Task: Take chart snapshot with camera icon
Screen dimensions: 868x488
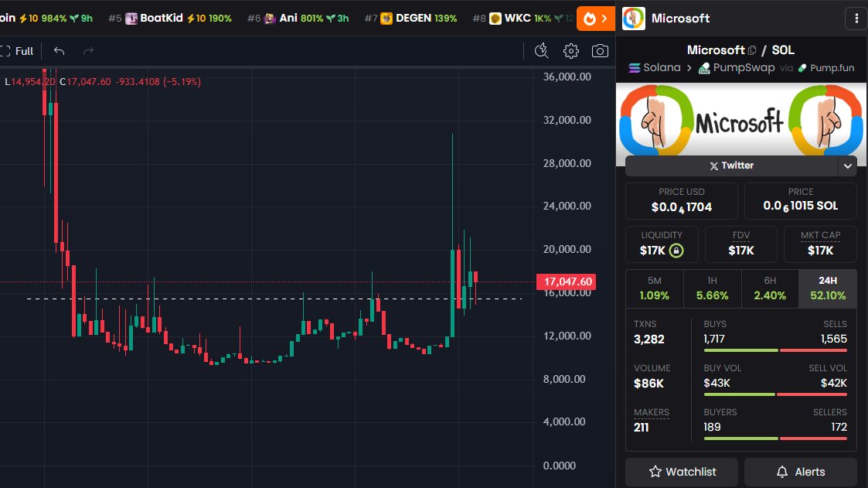Action: 600,51
